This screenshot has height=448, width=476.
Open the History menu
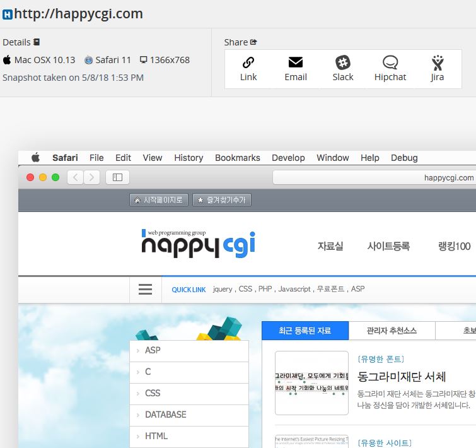[189, 158]
